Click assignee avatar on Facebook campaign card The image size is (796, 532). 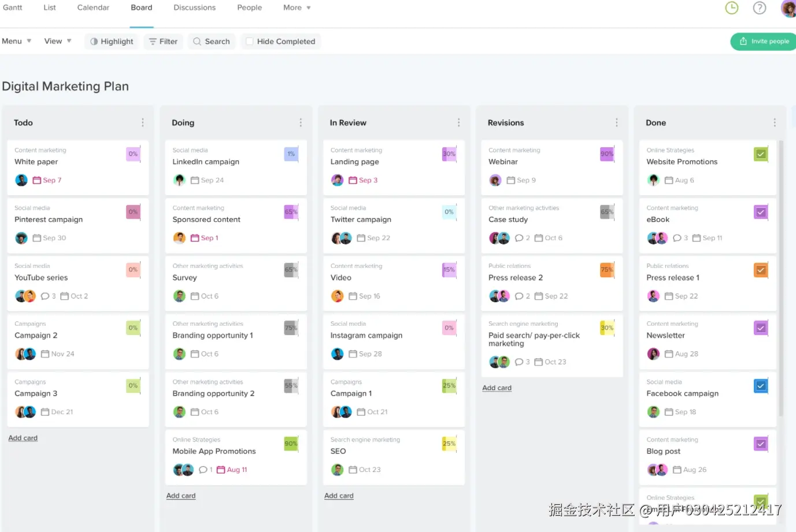point(654,412)
